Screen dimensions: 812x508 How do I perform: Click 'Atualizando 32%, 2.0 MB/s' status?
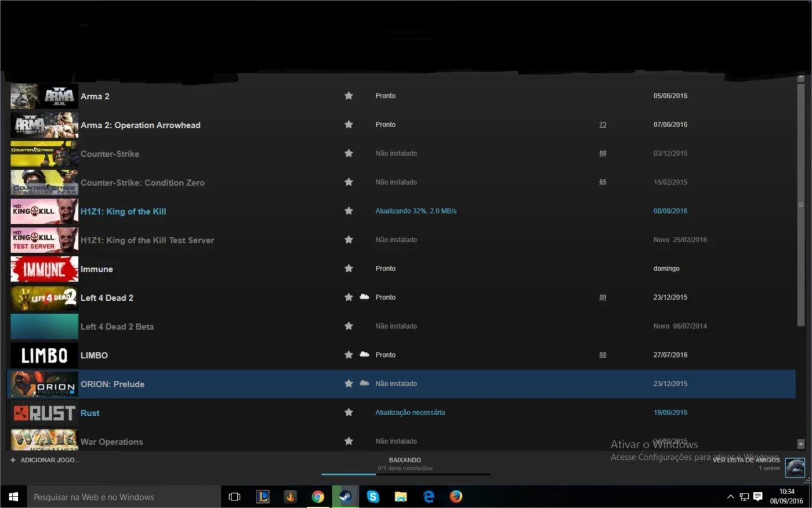tap(416, 211)
